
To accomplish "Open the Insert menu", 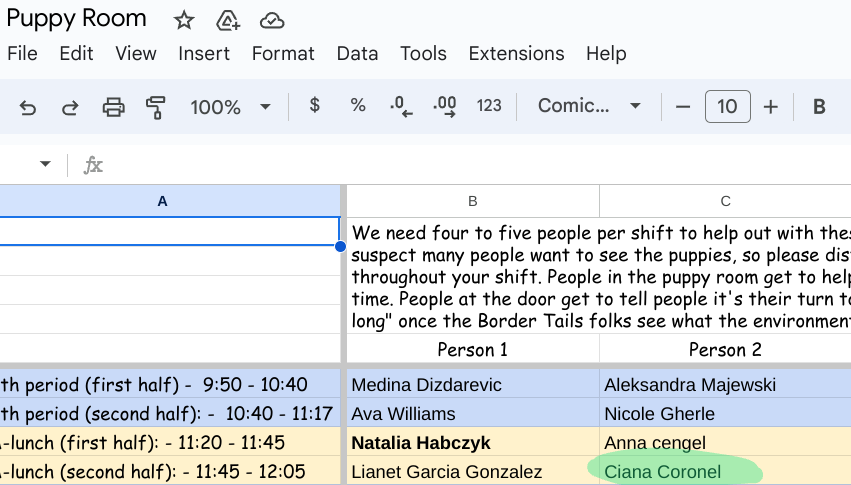I will point(204,54).
